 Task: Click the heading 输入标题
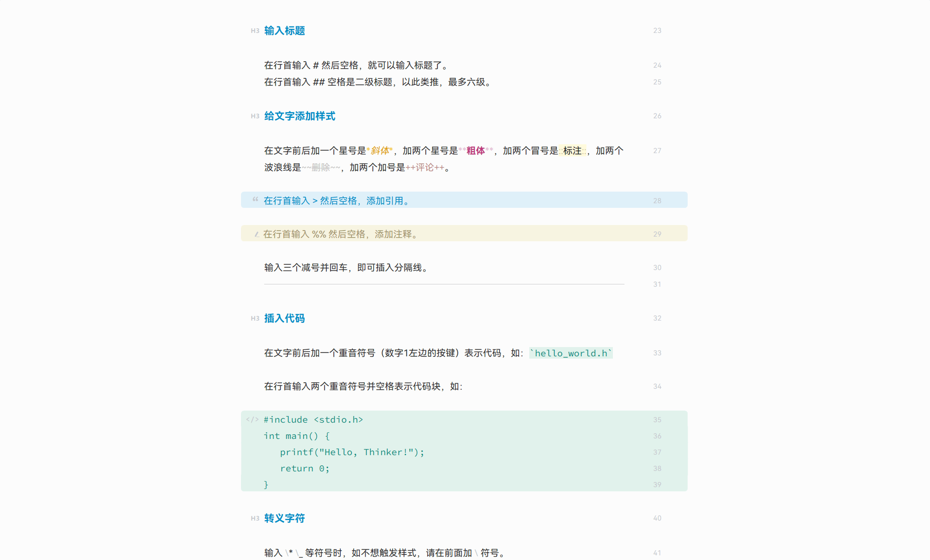pyautogui.click(x=285, y=31)
